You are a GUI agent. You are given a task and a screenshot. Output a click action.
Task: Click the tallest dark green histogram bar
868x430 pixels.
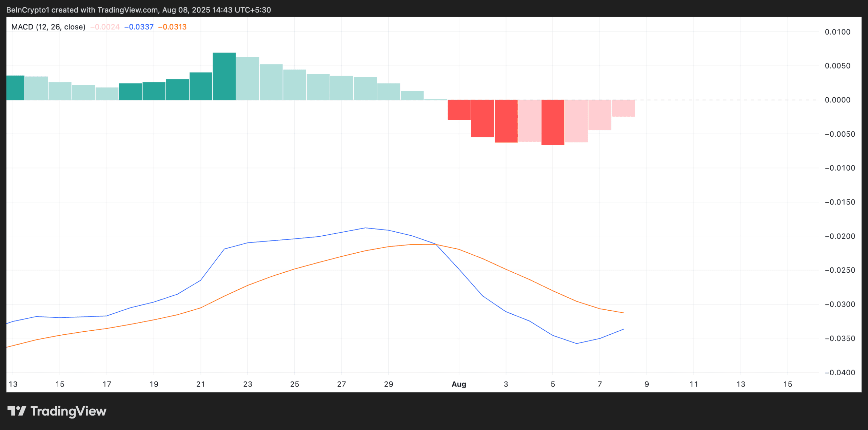tap(224, 76)
